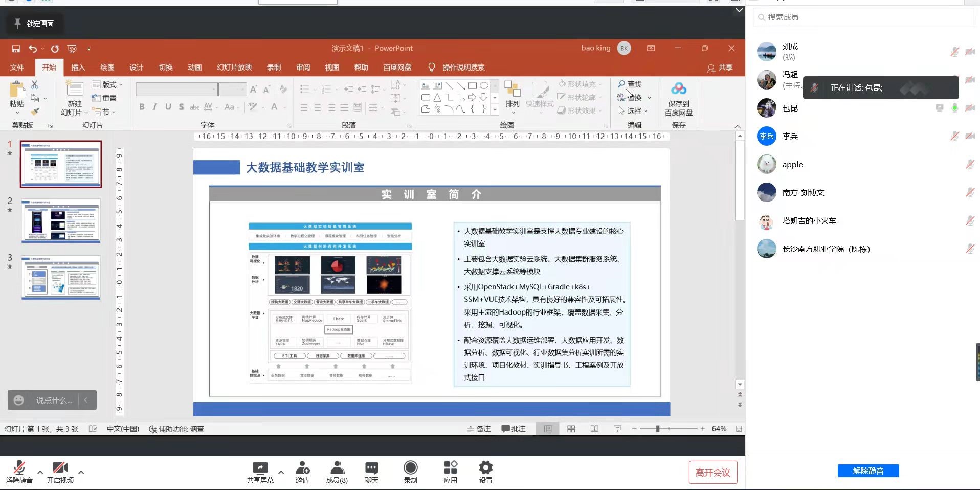The image size is (980, 490).
Task: Turn on video camera
Action: pyautogui.click(x=60, y=468)
